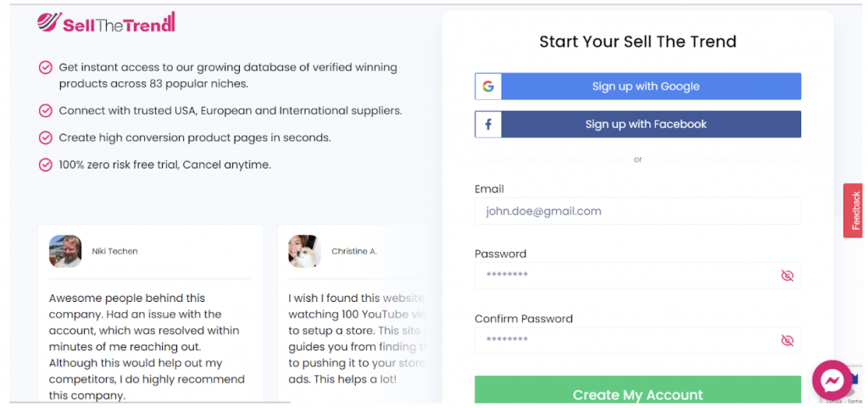Click the checkmark beside trusted suppliers line
This screenshot has height=408, width=868.
click(45, 111)
